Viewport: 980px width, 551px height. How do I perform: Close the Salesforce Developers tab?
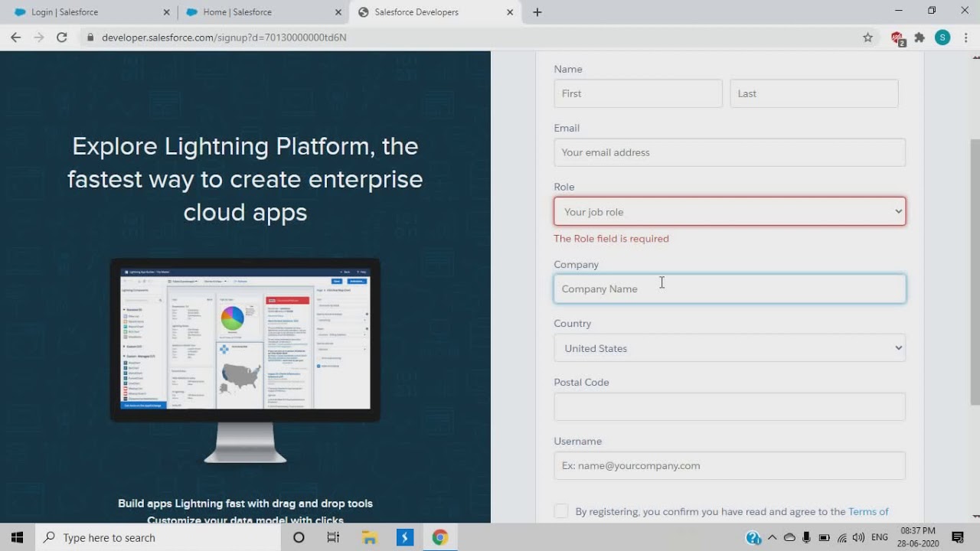click(x=510, y=12)
